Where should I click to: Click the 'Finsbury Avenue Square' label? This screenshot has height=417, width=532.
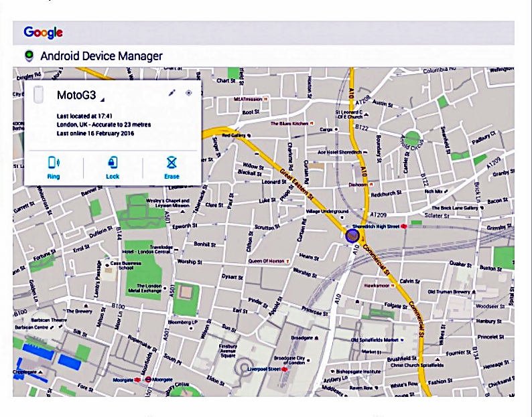tap(228, 351)
